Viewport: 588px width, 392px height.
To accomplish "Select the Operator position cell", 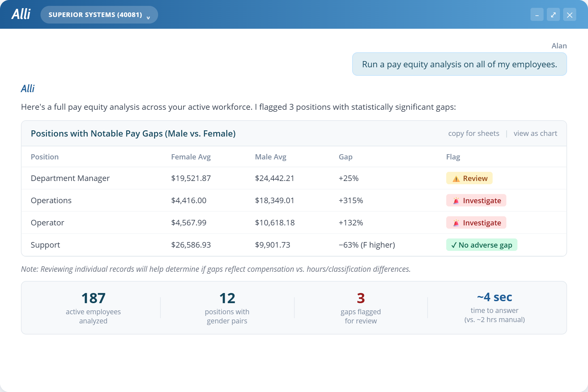I will tap(47, 222).
